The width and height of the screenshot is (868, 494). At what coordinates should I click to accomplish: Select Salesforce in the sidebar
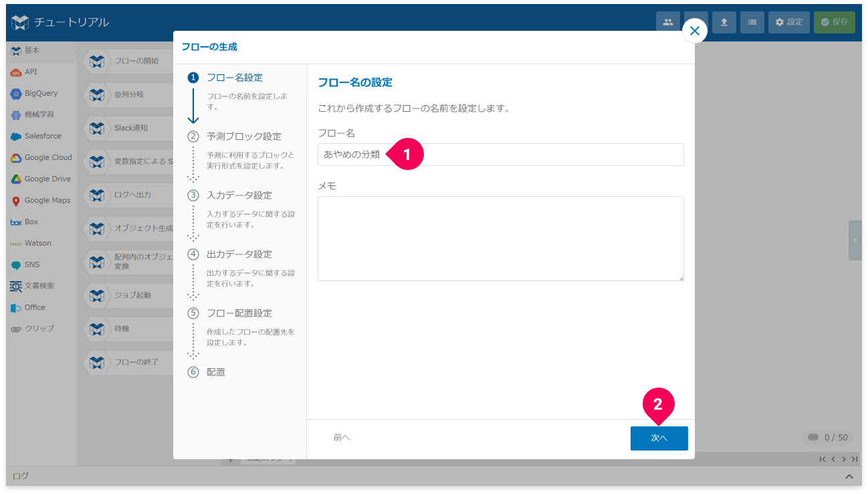[x=41, y=136]
